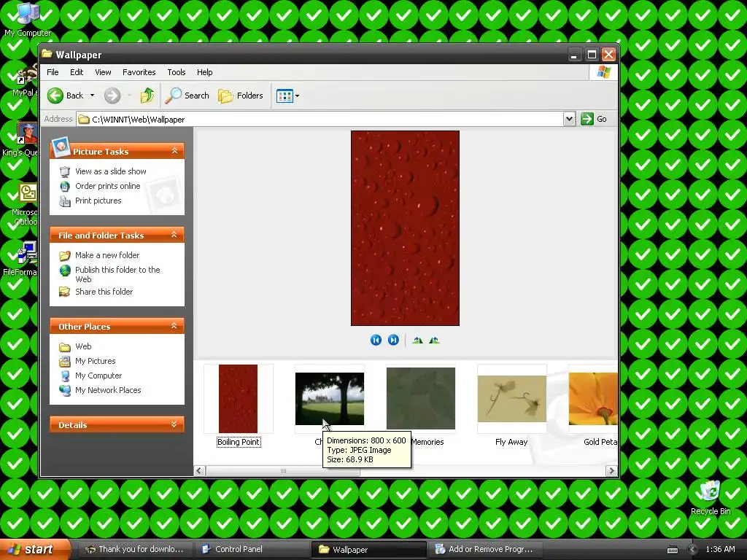Toggle the Folders pane

pyautogui.click(x=240, y=96)
